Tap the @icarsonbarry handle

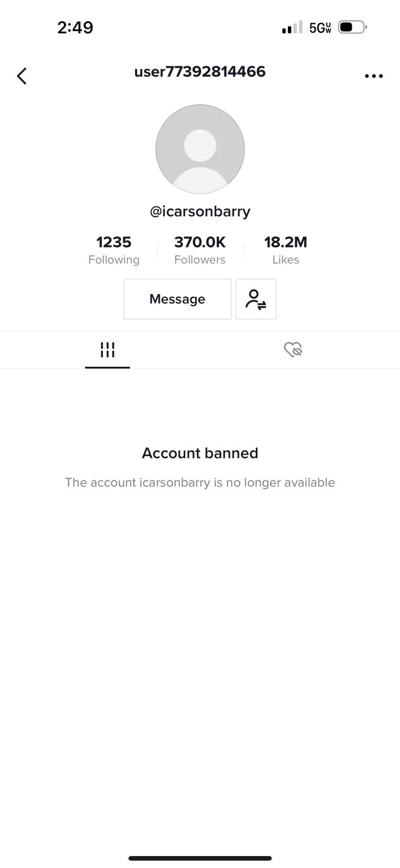[x=200, y=212]
